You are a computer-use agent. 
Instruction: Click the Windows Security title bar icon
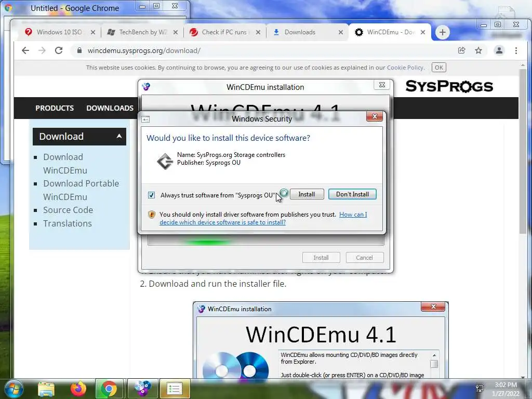coord(145,119)
